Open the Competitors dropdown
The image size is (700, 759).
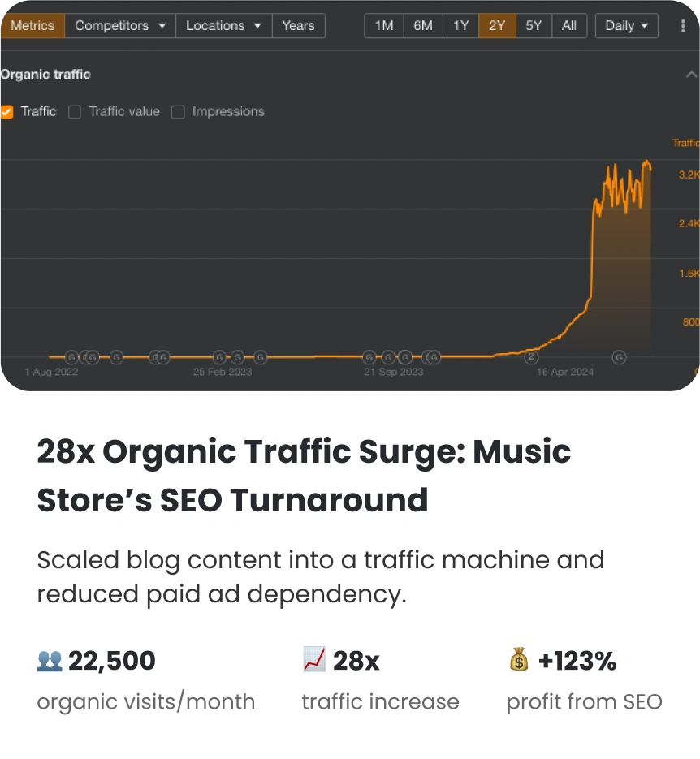(x=120, y=26)
